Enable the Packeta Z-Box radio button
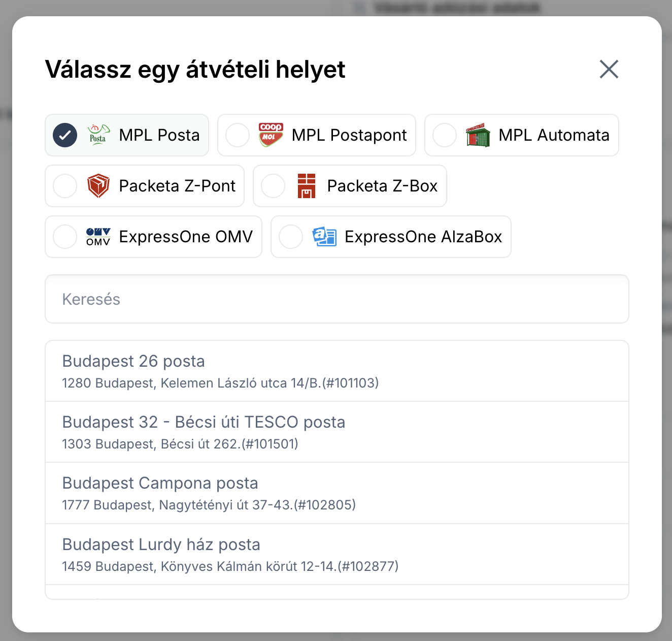 273,186
